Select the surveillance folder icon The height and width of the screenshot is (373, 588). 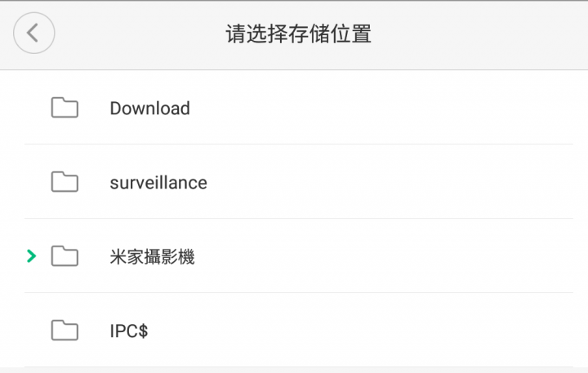coord(65,181)
